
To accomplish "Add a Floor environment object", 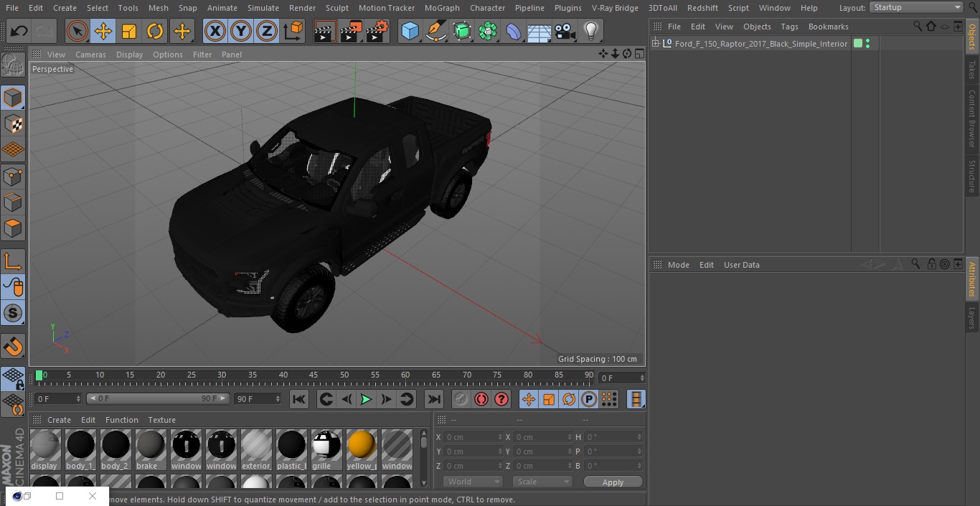I will [540, 31].
